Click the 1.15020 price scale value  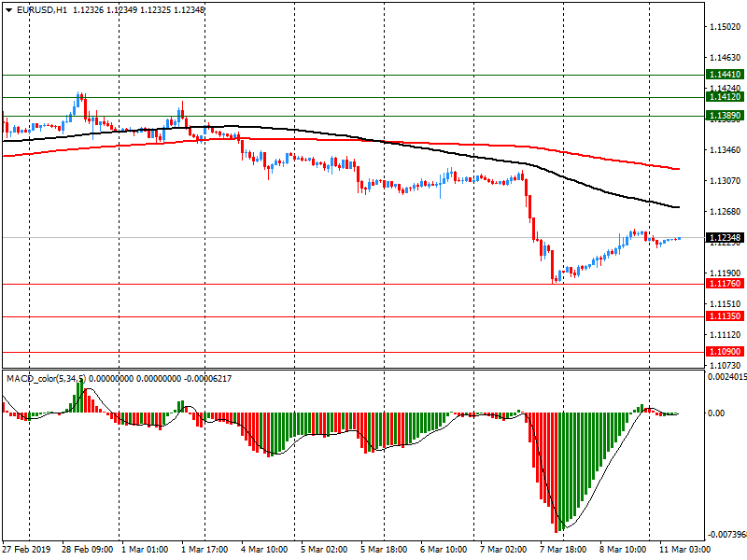pos(726,27)
